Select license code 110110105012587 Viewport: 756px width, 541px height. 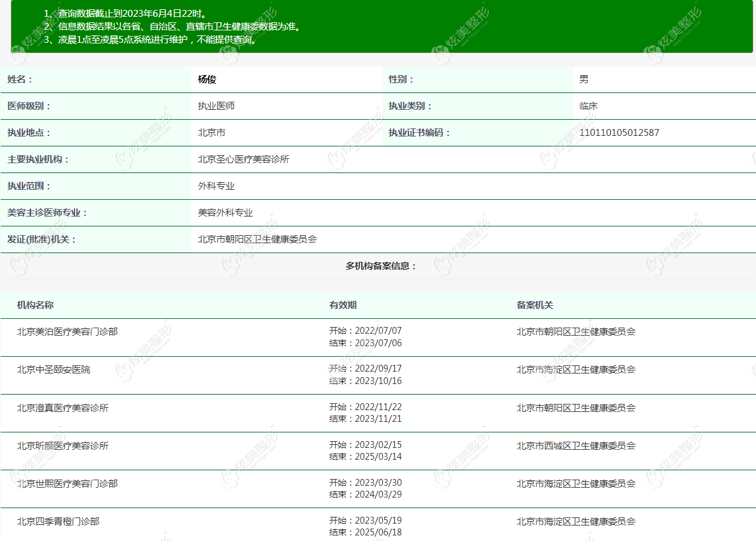619,133
